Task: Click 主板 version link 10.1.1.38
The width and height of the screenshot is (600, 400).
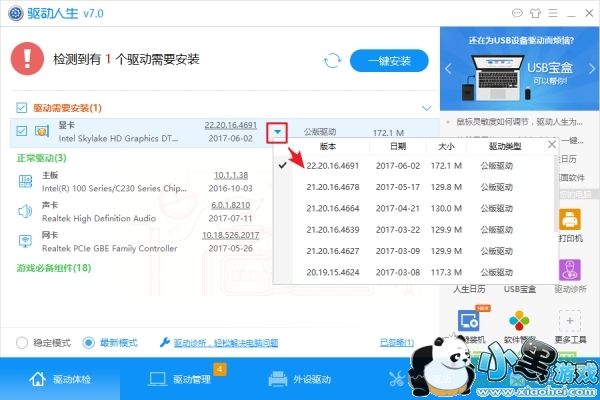Action: (x=231, y=175)
